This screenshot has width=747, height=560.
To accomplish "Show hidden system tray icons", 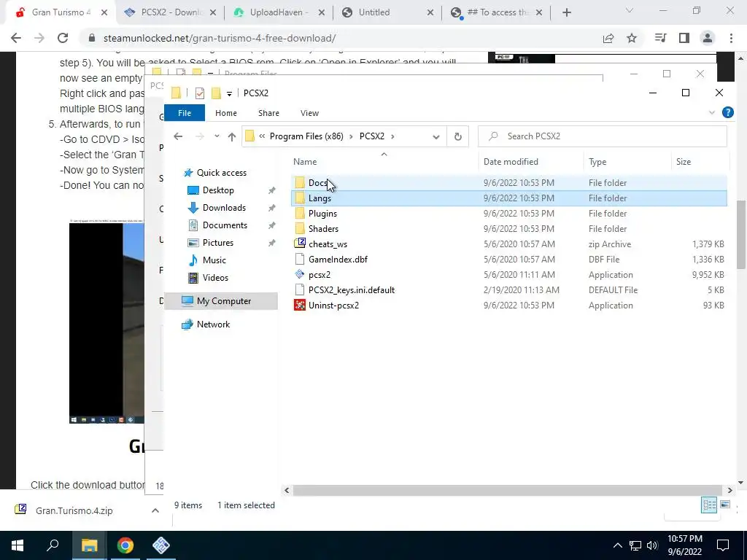I will pyautogui.click(x=617, y=545).
